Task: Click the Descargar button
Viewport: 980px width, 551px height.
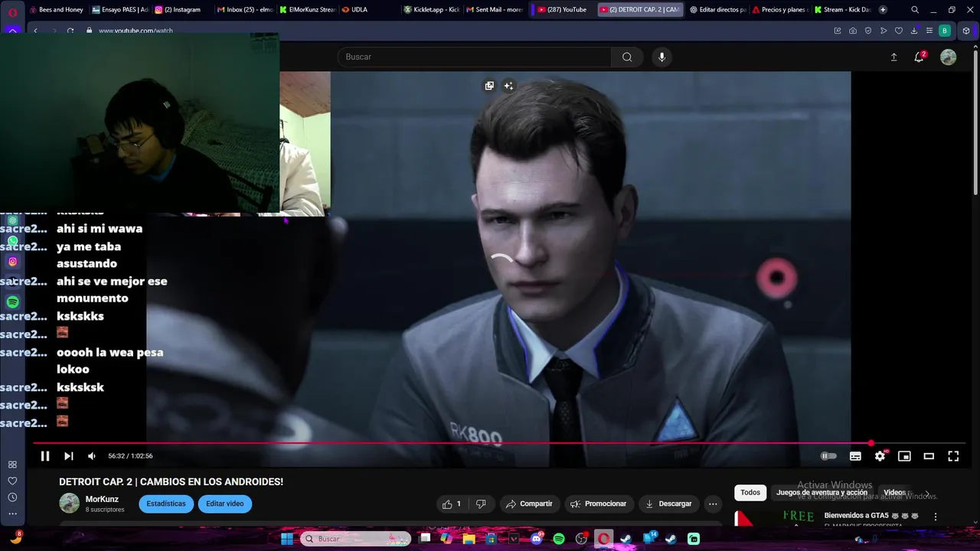Action: click(x=668, y=504)
